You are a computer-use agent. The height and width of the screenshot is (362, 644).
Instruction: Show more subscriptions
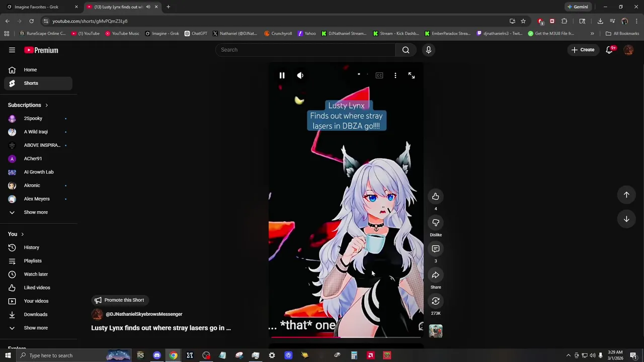point(38,212)
